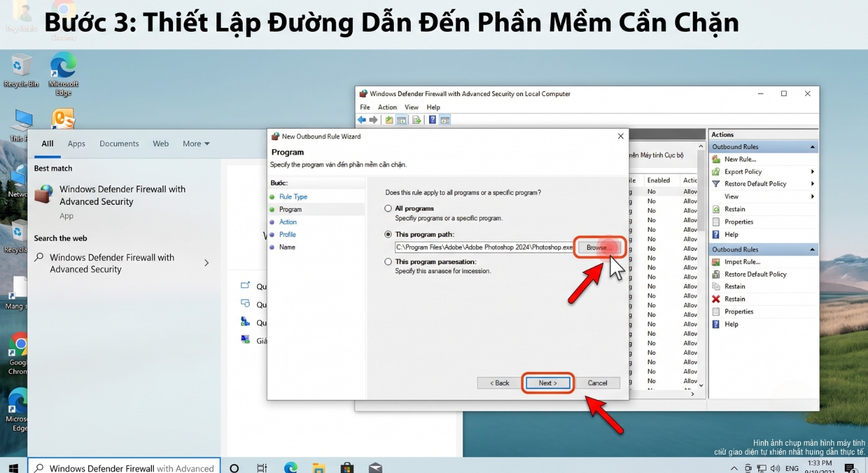This screenshot has width=868, height=473.
Task: Open File Explorer from the taskbar
Action: coord(319,468)
